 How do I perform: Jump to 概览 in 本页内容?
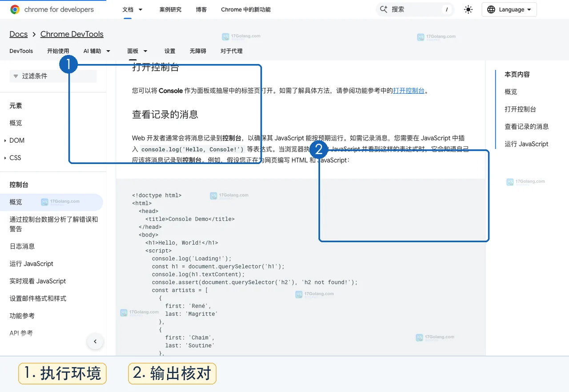(x=511, y=92)
